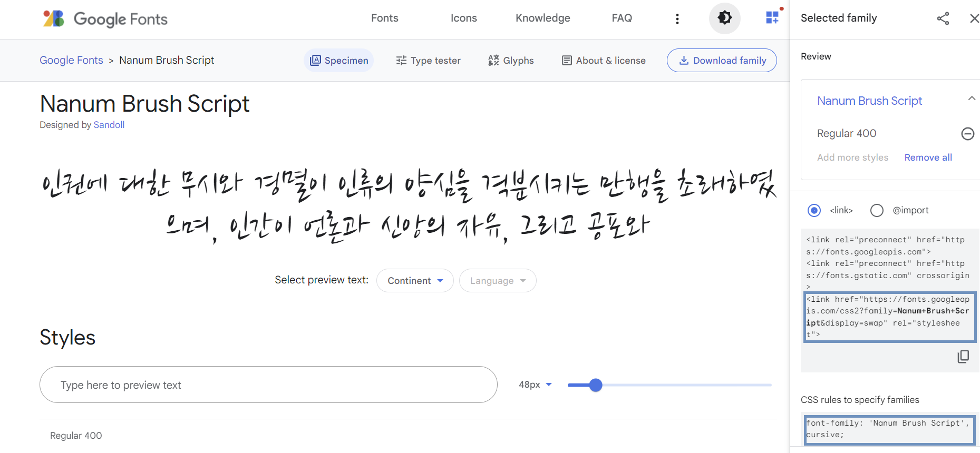
Task: Click the Nanum Brush Script link in panel
Action: point(870,101)
